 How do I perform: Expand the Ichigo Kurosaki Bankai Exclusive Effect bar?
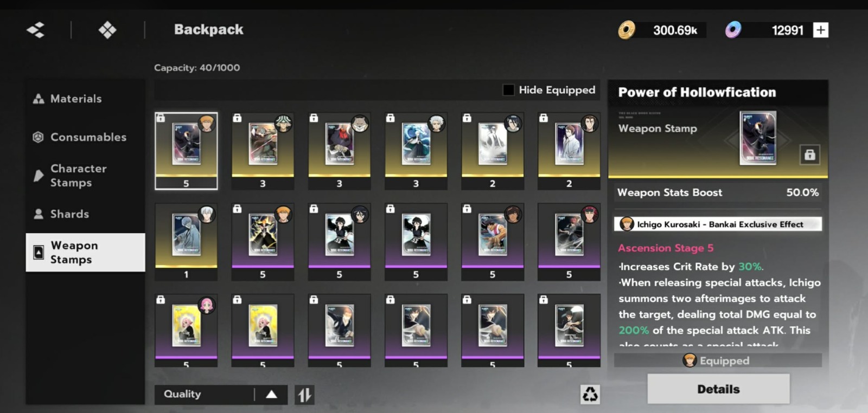point(718,224)
